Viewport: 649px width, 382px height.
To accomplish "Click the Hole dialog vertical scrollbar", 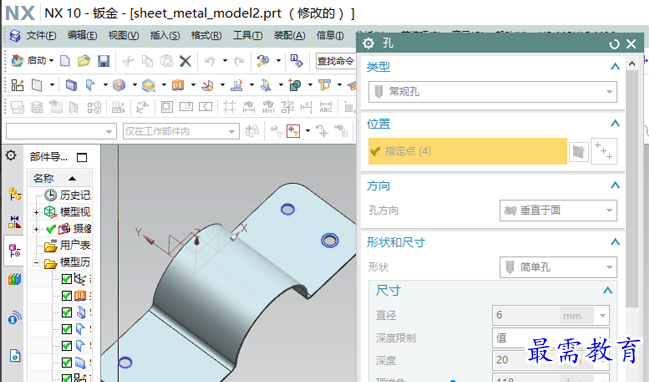I will pos(632,188).
